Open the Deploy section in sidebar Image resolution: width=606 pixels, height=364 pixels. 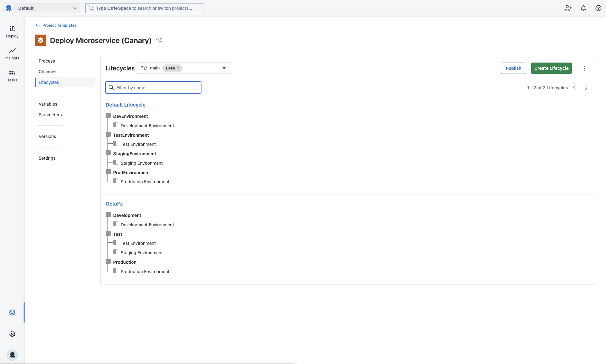point(12,32)
